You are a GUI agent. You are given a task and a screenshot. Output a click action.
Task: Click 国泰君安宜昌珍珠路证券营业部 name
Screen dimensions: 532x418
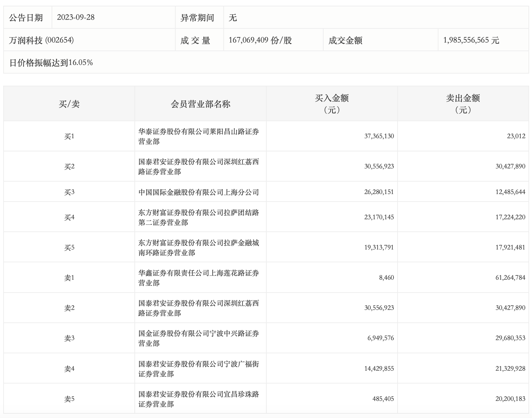(x=199, y=399)
